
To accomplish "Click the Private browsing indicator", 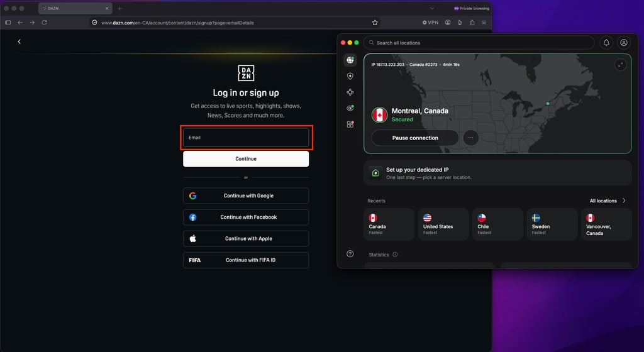I will click(472, 8).
